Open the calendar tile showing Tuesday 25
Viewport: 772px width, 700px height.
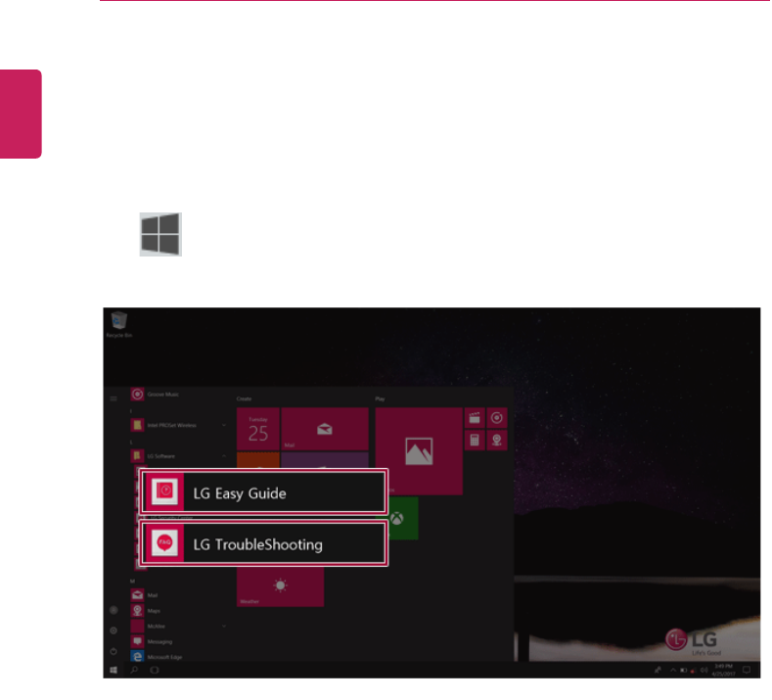258,429
